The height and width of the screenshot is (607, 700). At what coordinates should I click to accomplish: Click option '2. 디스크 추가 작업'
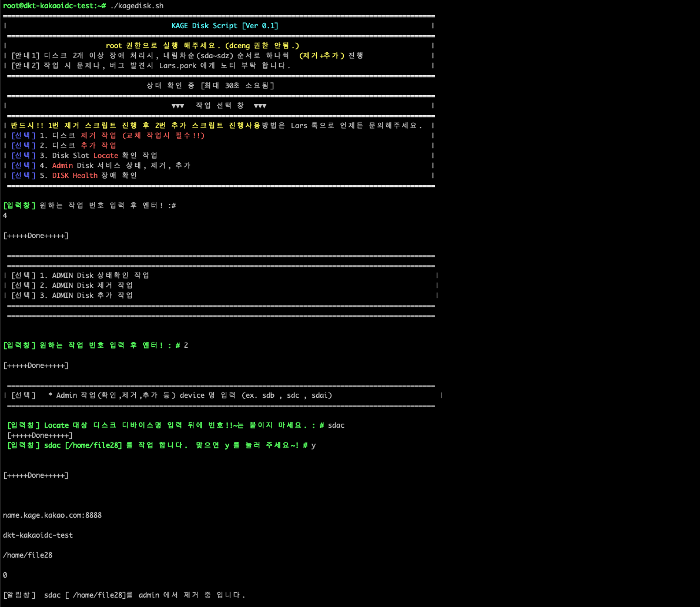coord(64,146)
